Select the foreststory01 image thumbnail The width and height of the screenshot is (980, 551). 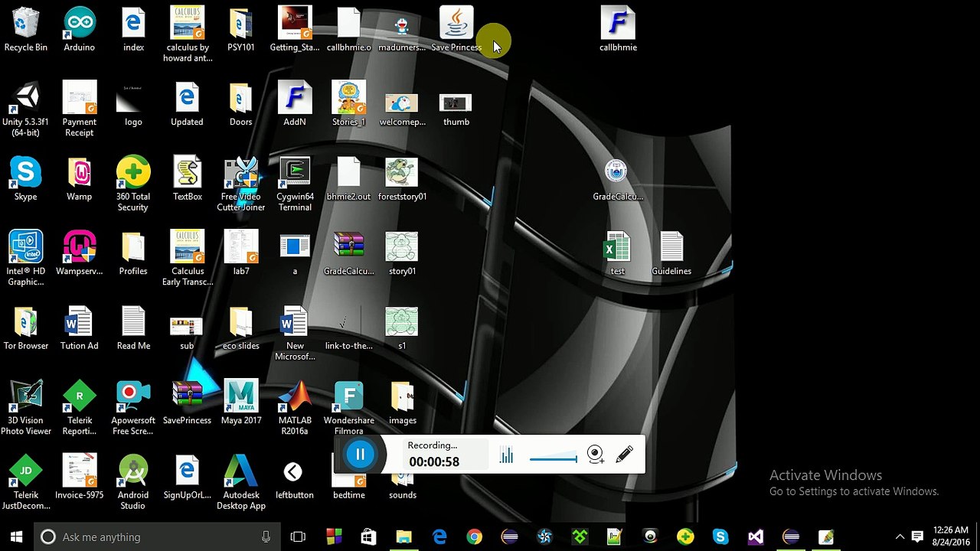point(403,179)
